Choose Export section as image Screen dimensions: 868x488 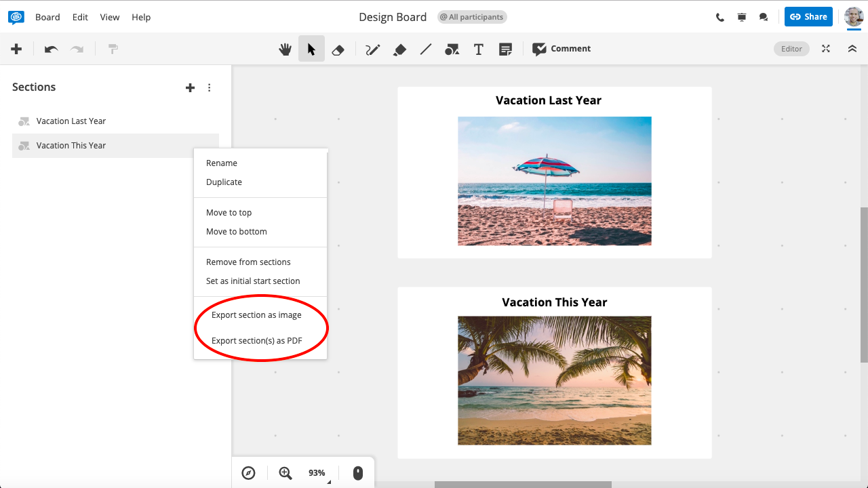[256, 315]
